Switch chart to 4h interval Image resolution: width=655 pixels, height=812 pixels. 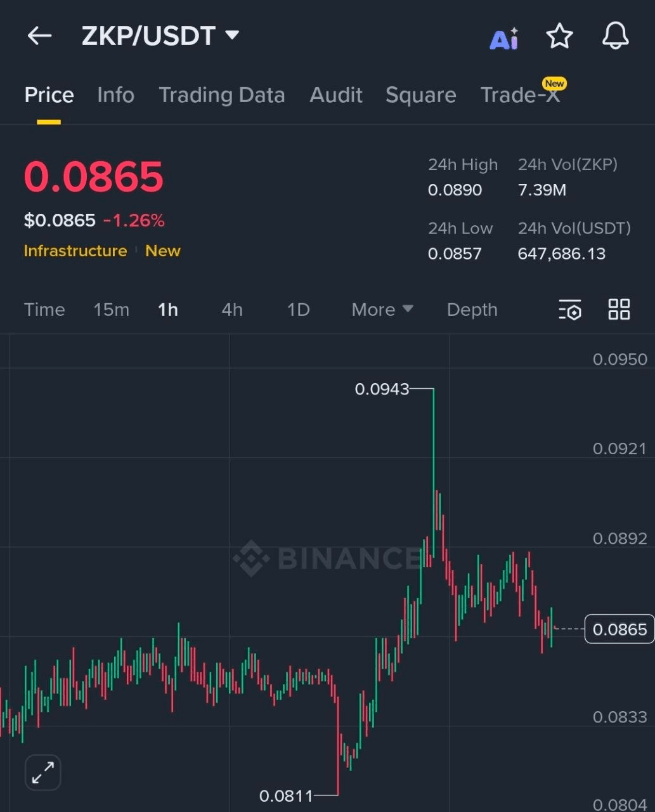coord(232,310)
